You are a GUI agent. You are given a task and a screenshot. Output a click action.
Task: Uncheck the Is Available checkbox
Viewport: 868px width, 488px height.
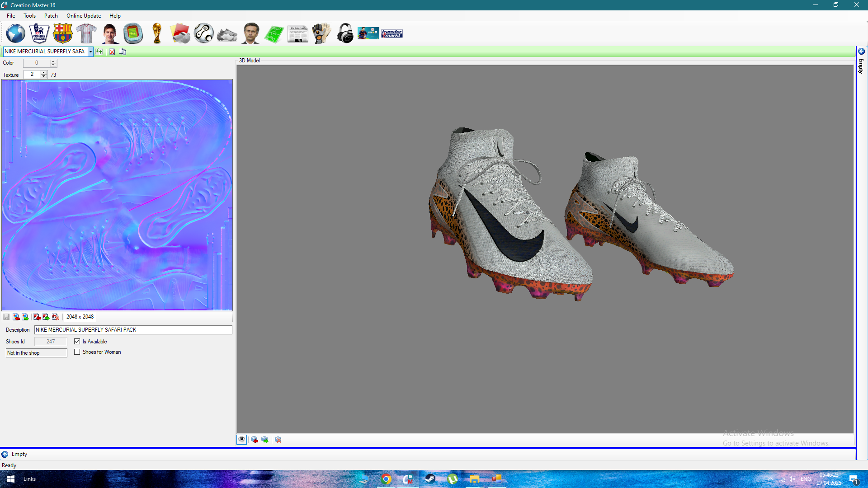[x=77, y=342]
